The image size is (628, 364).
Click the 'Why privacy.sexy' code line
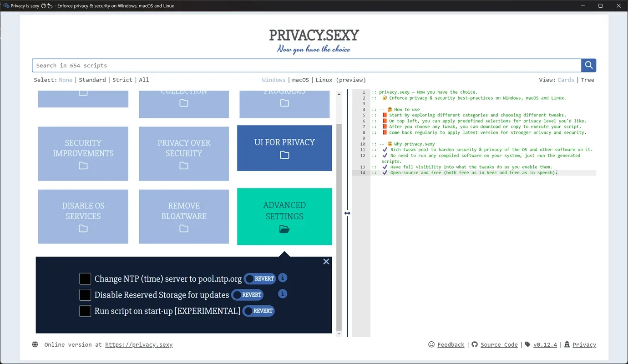(x=404, y=144)
